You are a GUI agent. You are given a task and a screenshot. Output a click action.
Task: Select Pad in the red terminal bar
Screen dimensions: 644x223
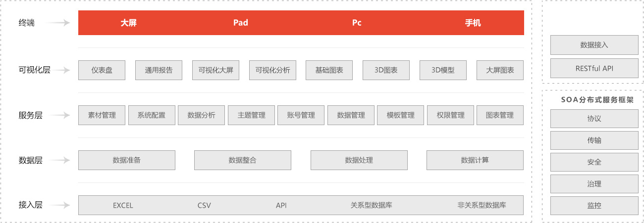[x=240, y=23]
